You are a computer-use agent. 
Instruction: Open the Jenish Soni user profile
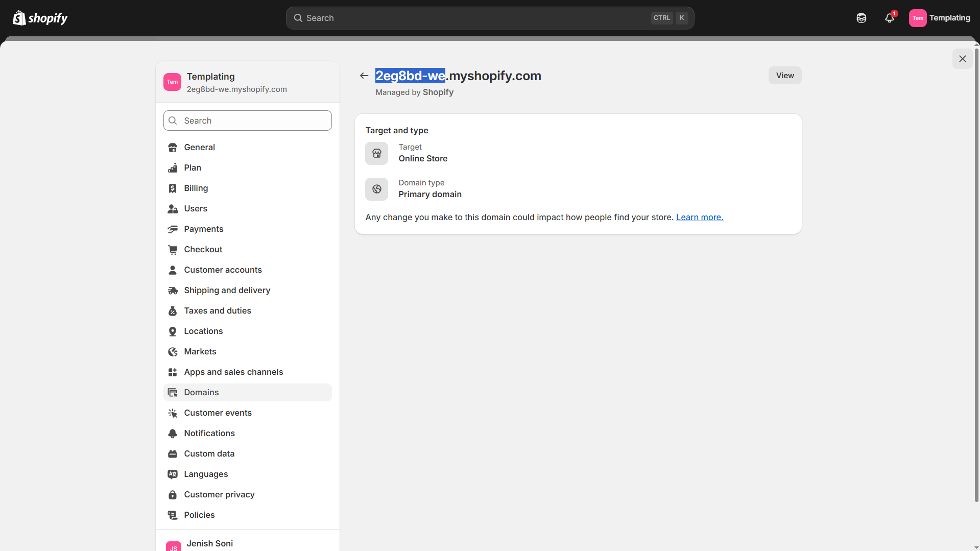point(248,543)
